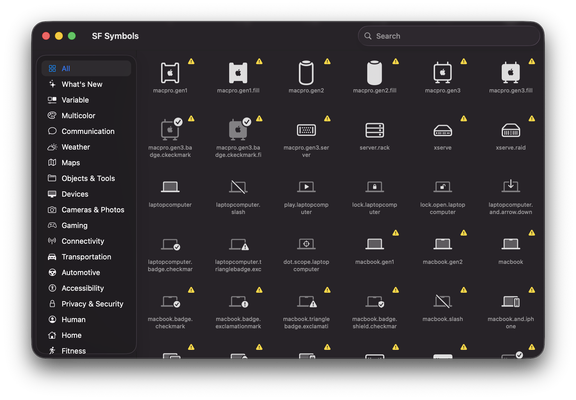Select the laptopcomputer symbol
The height and width of the screenshot is (400, 576).
170,187
